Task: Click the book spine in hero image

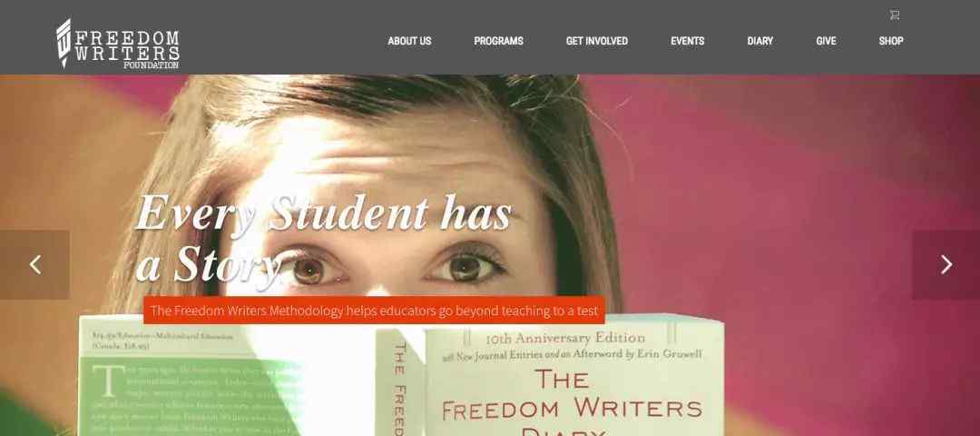Action: tap(400, 382)
